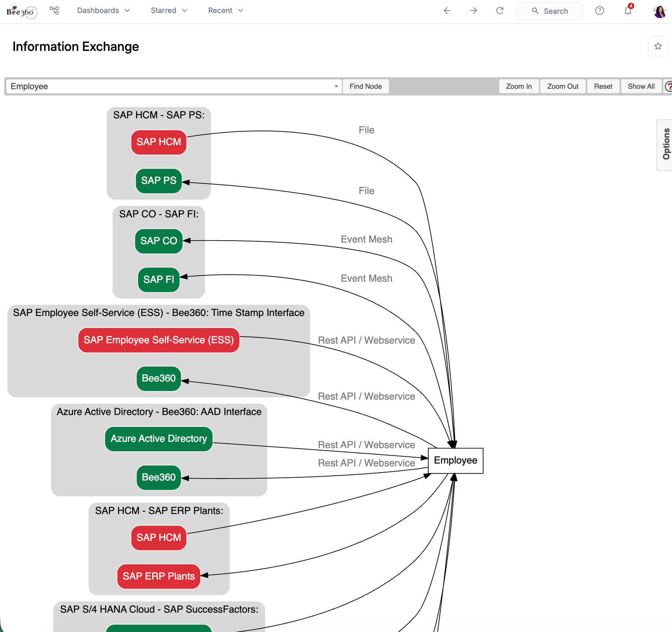The width and height of the screenshot is (672, 632).
Task: Go back using the left arrow
Action: click(447, 11)
